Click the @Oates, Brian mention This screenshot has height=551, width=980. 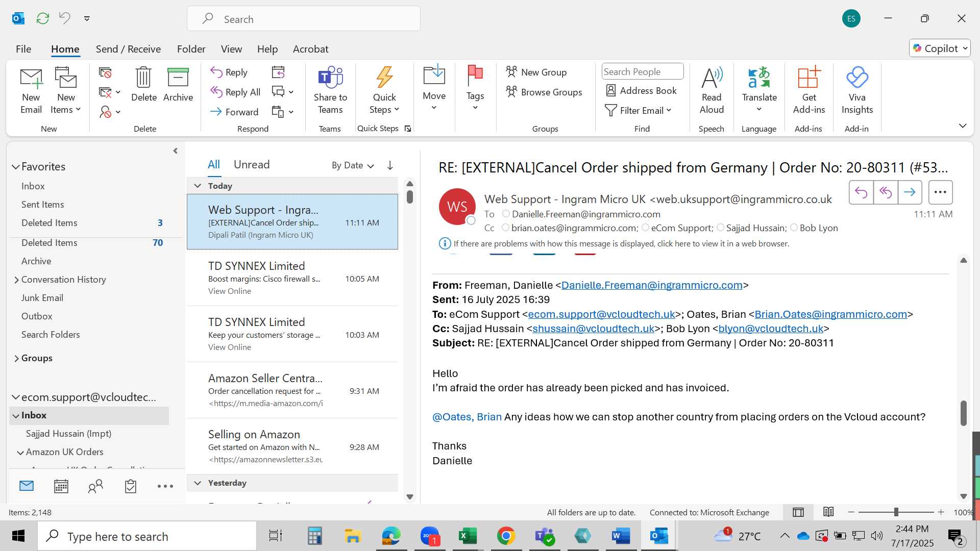pyautogui.click(x=467, y=417)
